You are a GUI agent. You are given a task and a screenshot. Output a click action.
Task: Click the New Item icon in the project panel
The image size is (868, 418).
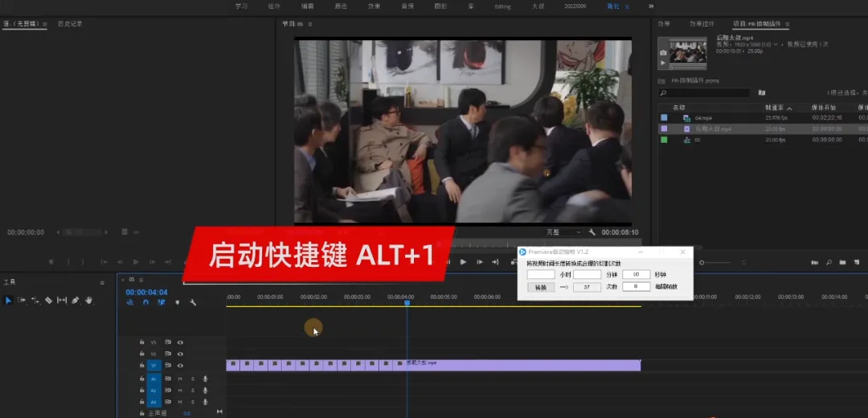[x=857, y=262]
